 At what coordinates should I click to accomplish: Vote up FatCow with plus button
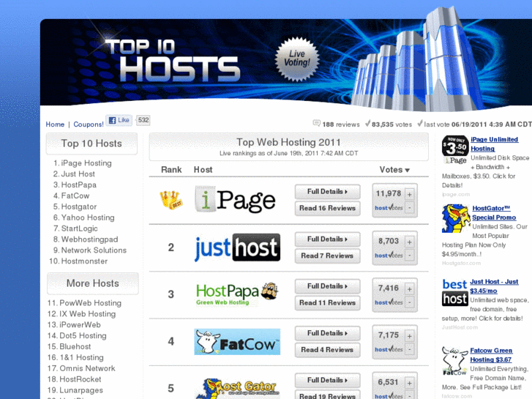[410, 336]
